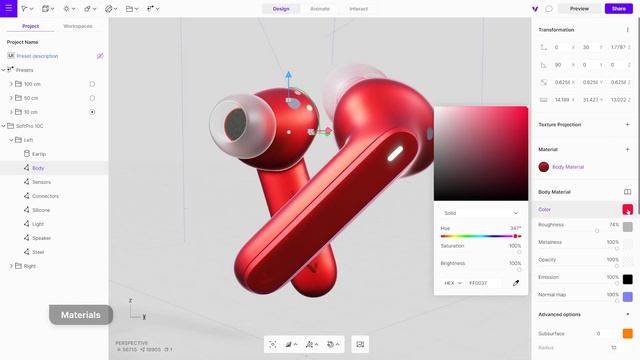This screenshot has height=360, width=640.
Task: Open the shading mode dropdown in bottom toolbar
Action: 291,344
